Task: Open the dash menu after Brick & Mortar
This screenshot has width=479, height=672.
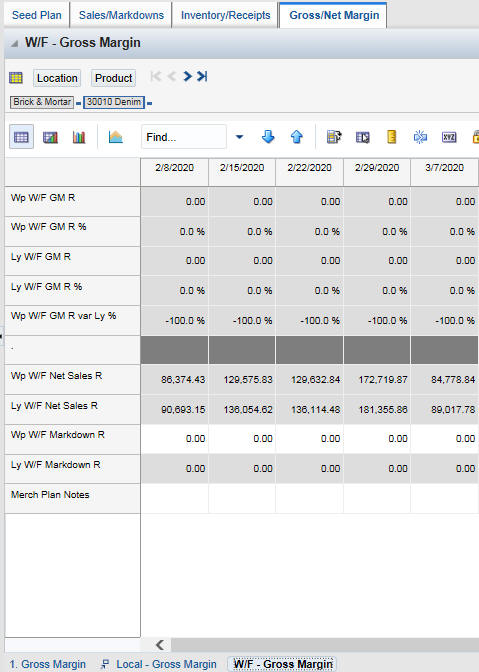Action: point(78,103)
